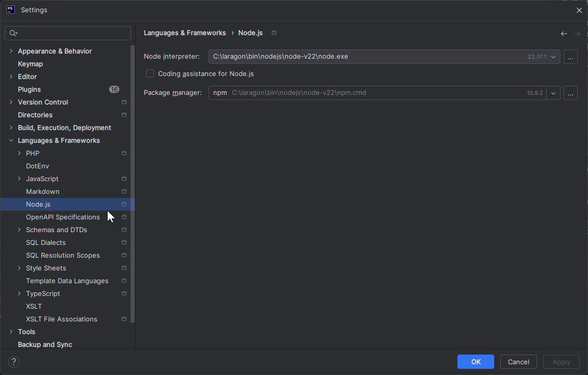This screenshot has width=588, height=375.
Task: Expand Build, Execution, Deployment section
Action: tap(11, 128)
